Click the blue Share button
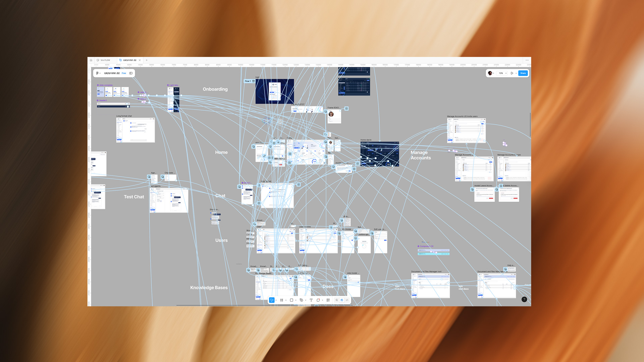The image size is (644, 362). (x=523, y=73)
